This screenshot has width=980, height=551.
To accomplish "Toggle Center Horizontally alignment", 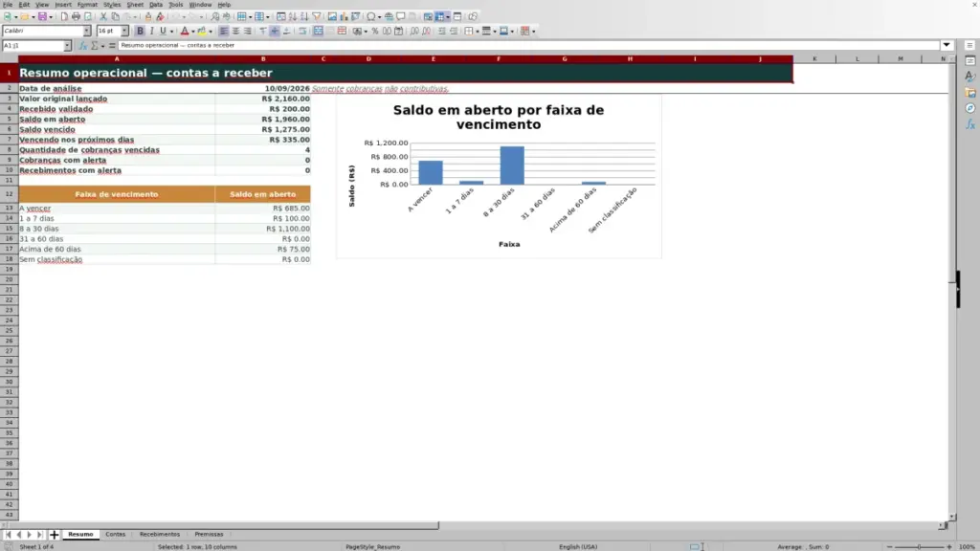I will (x=235, y=31).
